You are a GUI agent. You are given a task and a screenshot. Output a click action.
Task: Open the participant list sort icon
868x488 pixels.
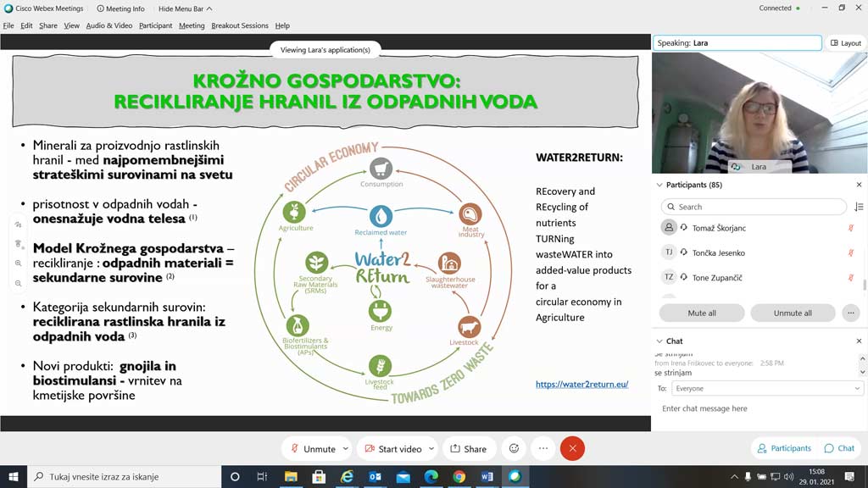[x=859, y=207]
